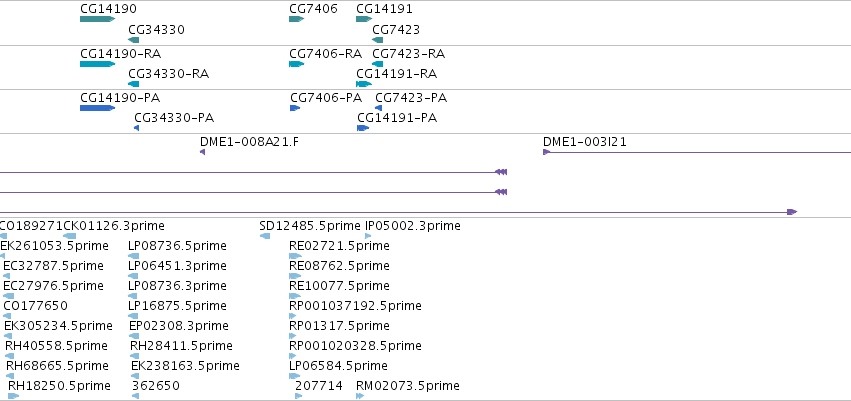Click the DME1-008A21.F marker arrow

pyautogui.click(x=202, y=152)
